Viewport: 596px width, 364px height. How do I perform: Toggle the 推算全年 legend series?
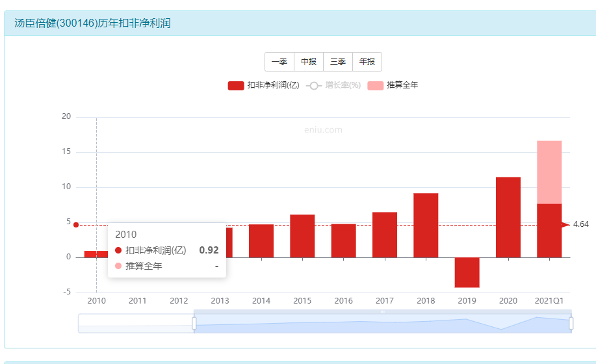[x=393, y=86]
